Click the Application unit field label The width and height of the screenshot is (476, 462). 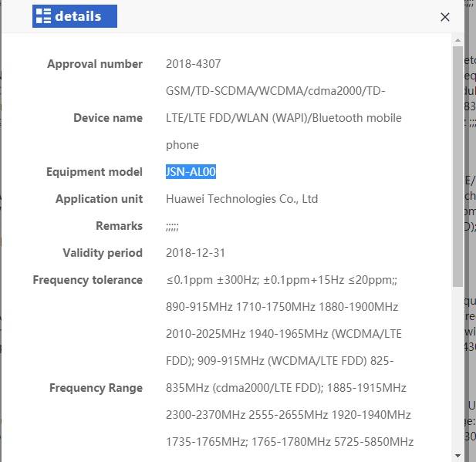point(99,199)
